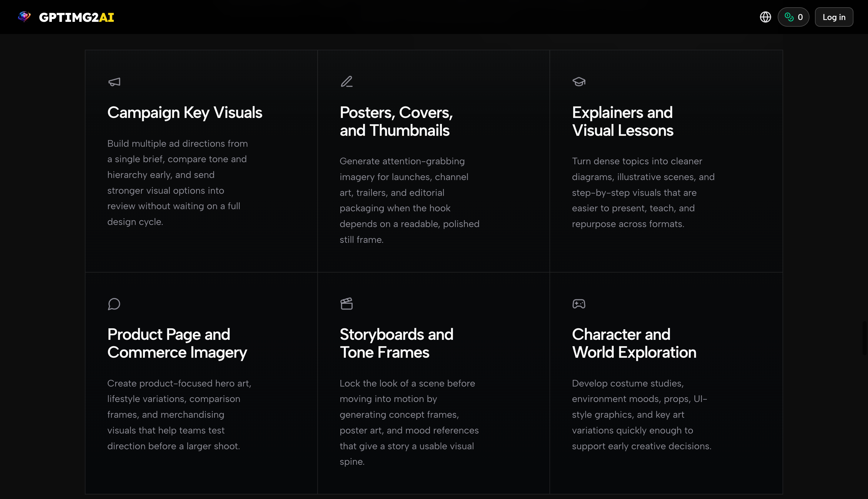Click the pen icon above Posters, Covers
Viewport: 868px width, 499px height.
346,82
